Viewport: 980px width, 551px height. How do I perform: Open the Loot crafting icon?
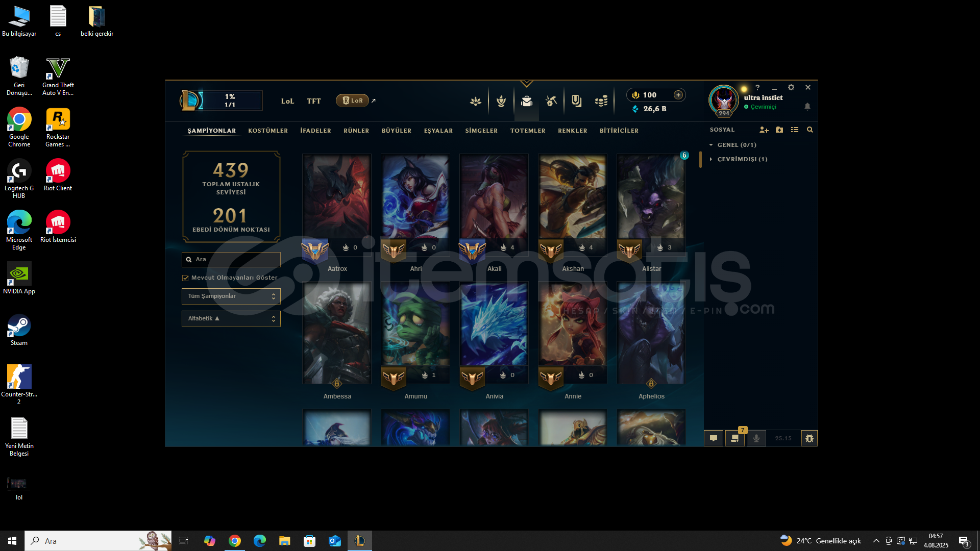pos(551,101)
